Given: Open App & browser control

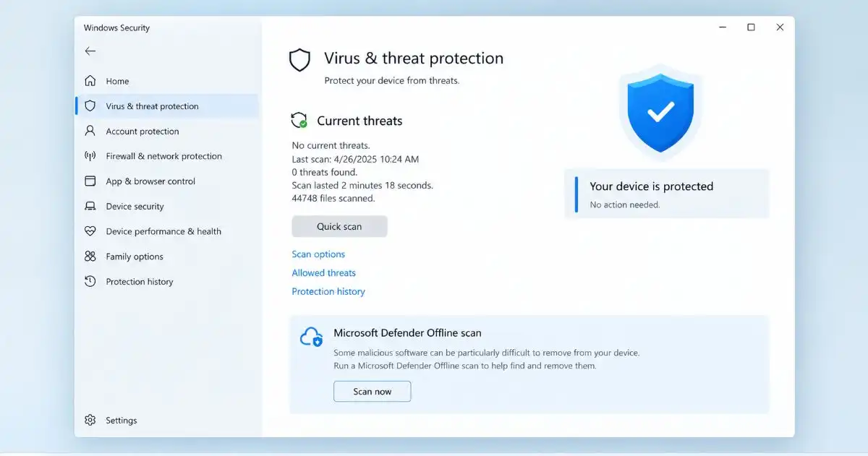Looking at the screenshot, I should (166, 181).
